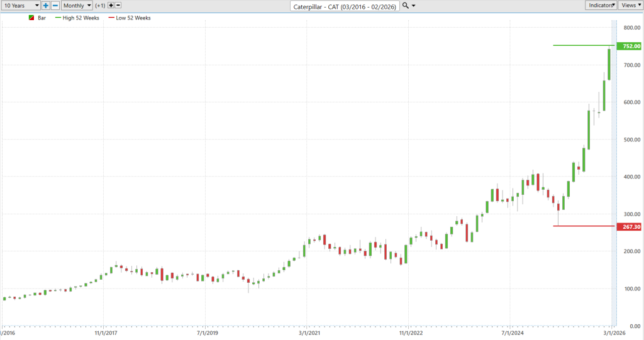
Task: Expand the arrow next to search icon
Action: [x=414, y=6]
